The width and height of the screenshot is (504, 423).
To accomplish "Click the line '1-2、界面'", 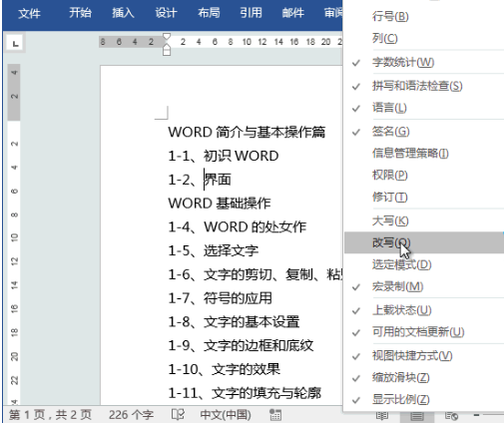I will tap(200, 180).
